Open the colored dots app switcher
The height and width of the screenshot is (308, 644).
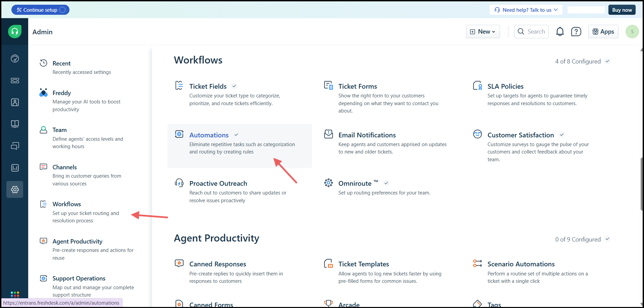pos(15,294)
